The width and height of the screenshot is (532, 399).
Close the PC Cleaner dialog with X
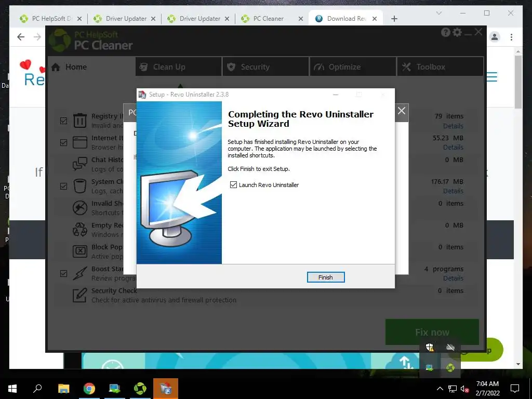click(x=402, y=111)
